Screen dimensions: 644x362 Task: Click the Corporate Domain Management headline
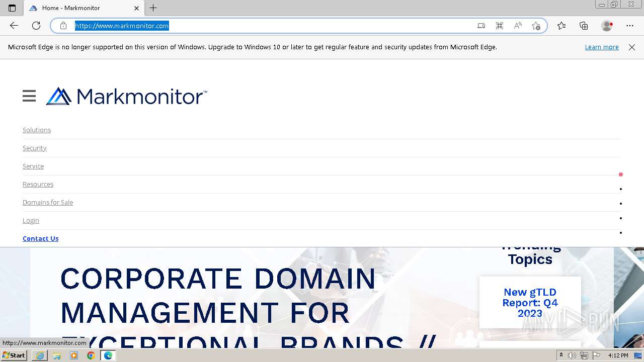pyautogui.click(x=248, y=307)
